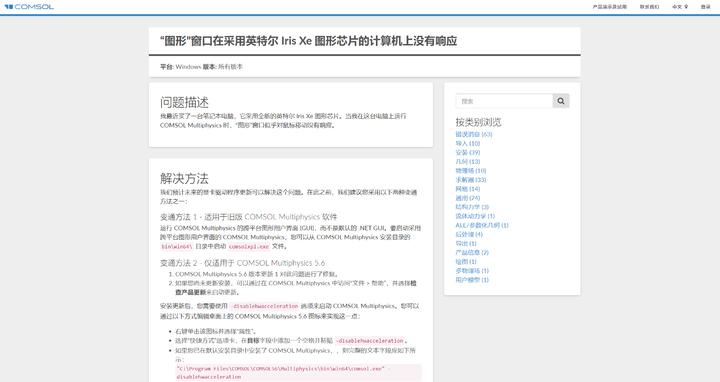The image size is (720, 382).
Task: Open the 结构力学 (3) category
Action: [472, 207]
